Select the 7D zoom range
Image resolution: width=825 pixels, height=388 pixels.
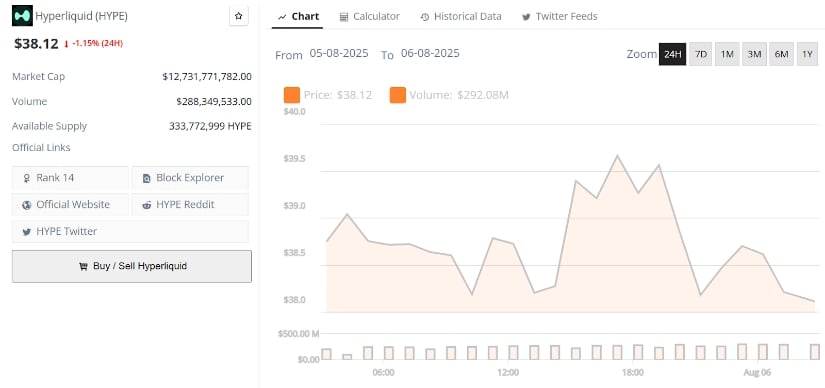tap(700, 54)
